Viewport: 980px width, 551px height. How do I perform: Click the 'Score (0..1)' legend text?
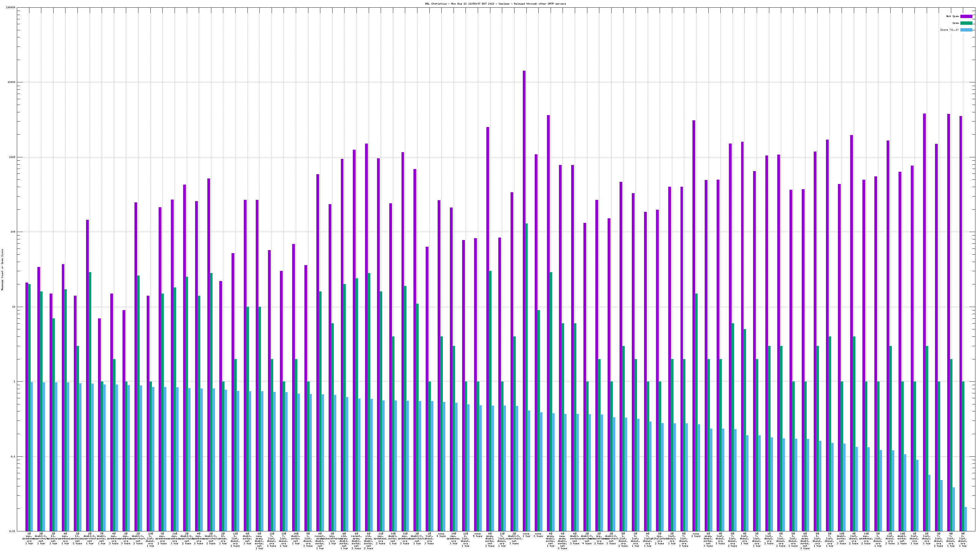tap(949, 30)
